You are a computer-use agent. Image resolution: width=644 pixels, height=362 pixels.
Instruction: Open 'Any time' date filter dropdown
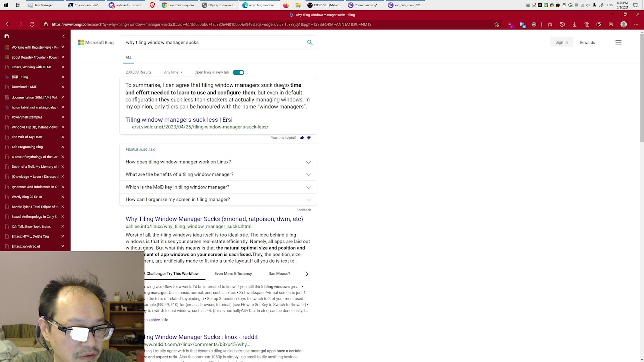(173, 72)
